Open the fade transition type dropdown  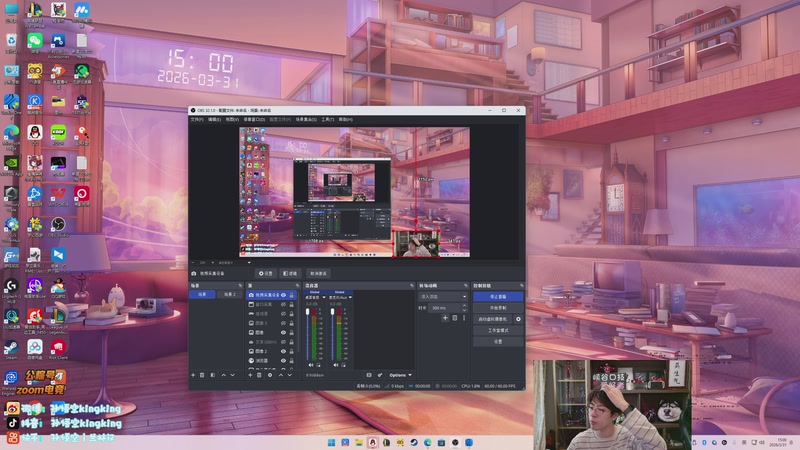[443, 296]
